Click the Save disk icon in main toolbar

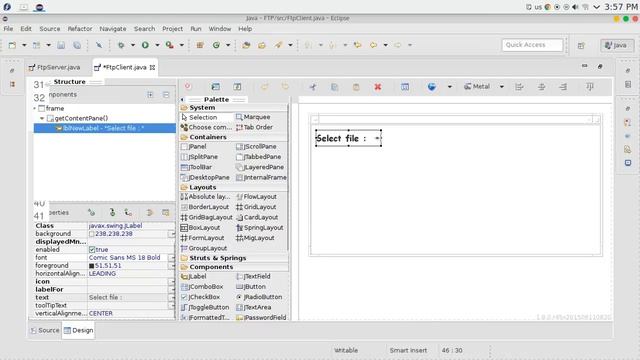(x=61, y=45)
